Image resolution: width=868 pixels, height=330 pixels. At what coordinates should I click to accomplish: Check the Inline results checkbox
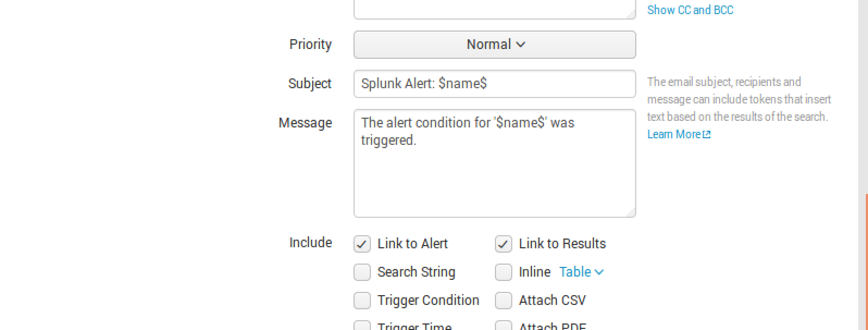pos(504,272)
